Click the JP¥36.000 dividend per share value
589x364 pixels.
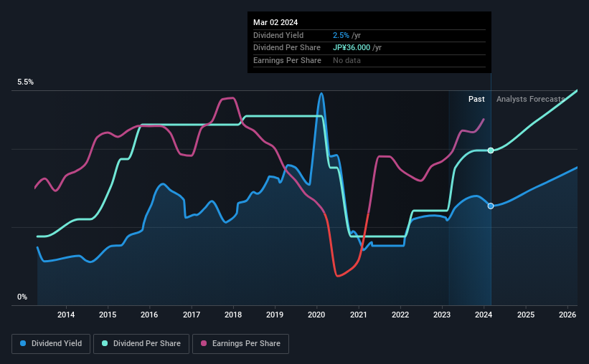tap(352, 48)
